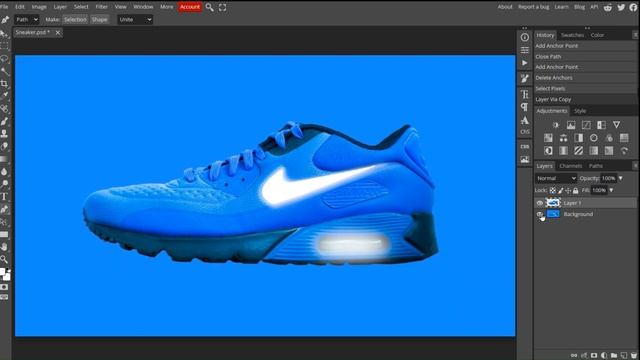
Task: Open the Brush panel icon
Action: pos(525,78)
